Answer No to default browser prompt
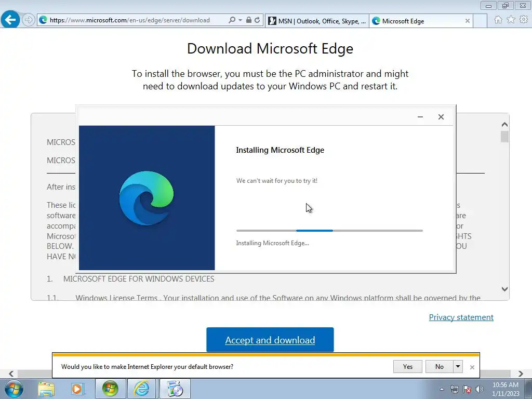 tap(440, 366)
